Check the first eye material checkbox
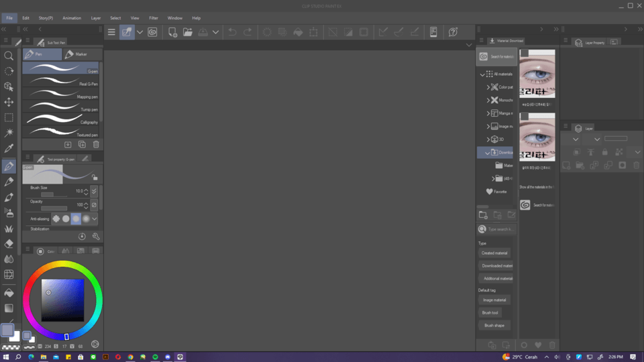 point(525,54)
